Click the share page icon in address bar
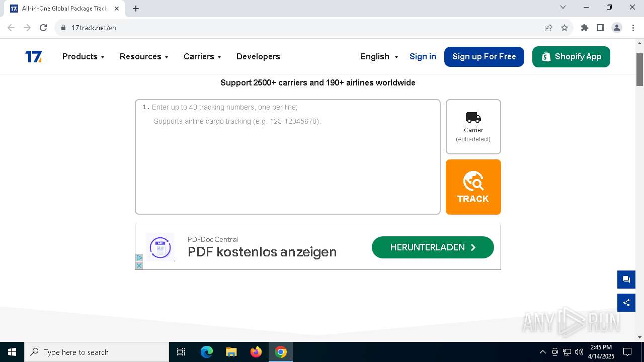Screen dimensions: 644x362 point(548,28)
